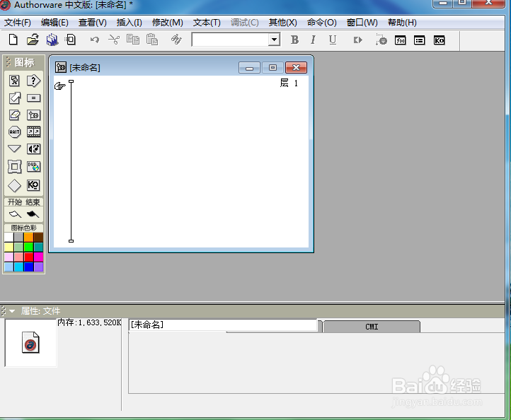The height and width of the screenshot is (420, 511).
Task: Click the Copy toolbar icon
Action: coord(132,40)
